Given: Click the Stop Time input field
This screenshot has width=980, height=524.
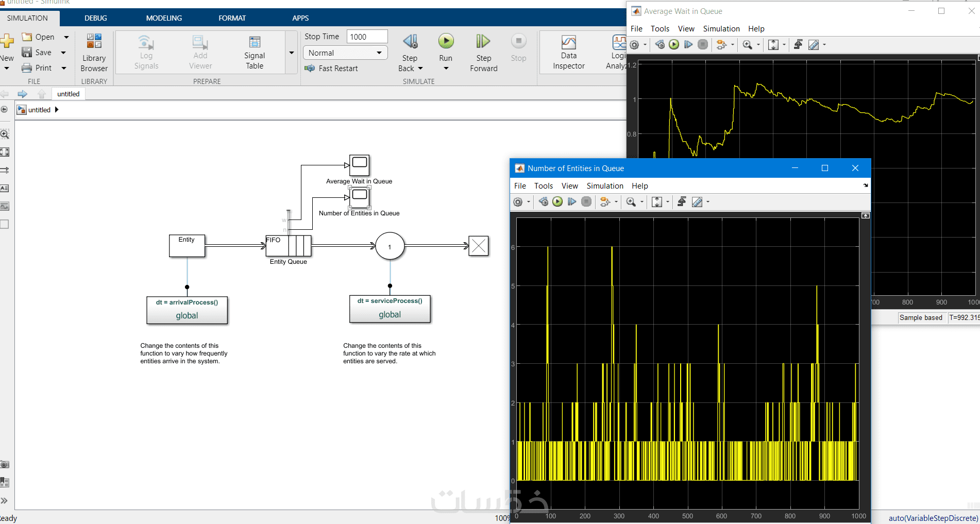Looking at the screenshot, I should (366, 37).
